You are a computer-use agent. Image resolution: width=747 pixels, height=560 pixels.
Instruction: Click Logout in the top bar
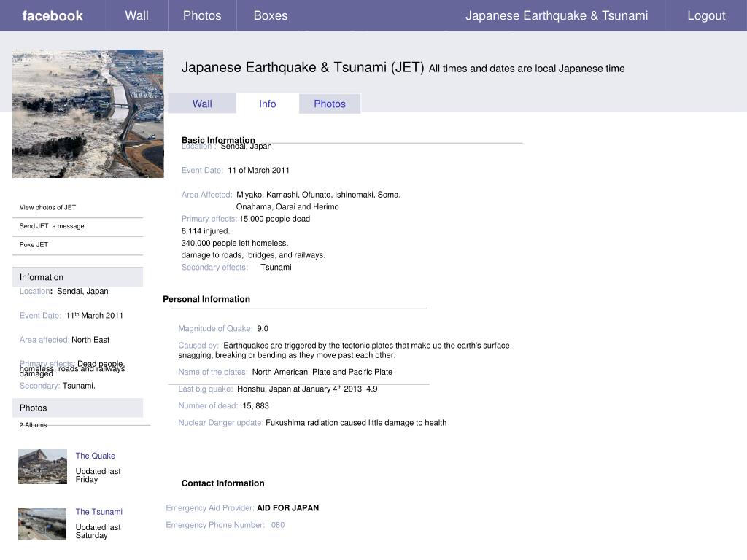coord(706,15)
